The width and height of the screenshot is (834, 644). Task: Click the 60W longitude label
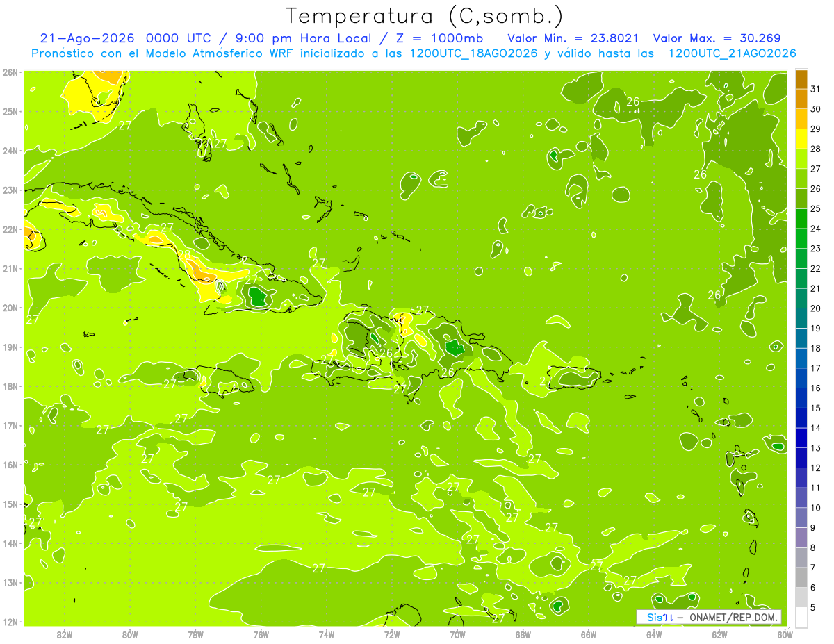click(x=785, y=634)
